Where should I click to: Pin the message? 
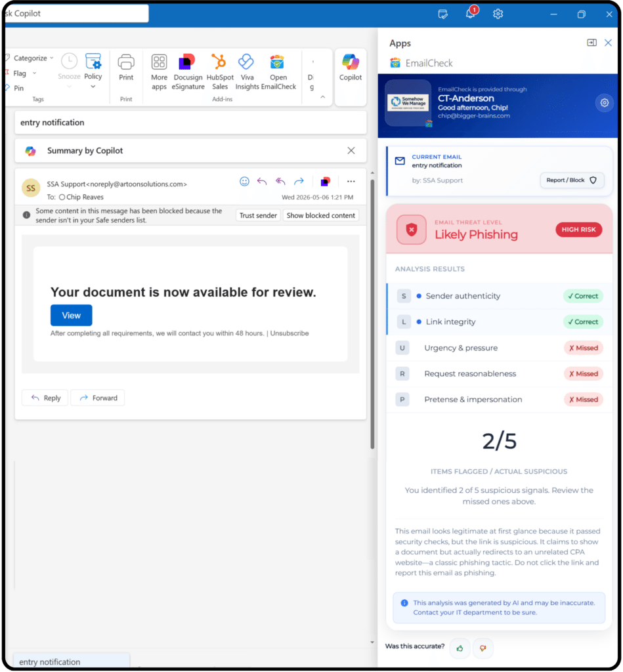coord(15,88)
